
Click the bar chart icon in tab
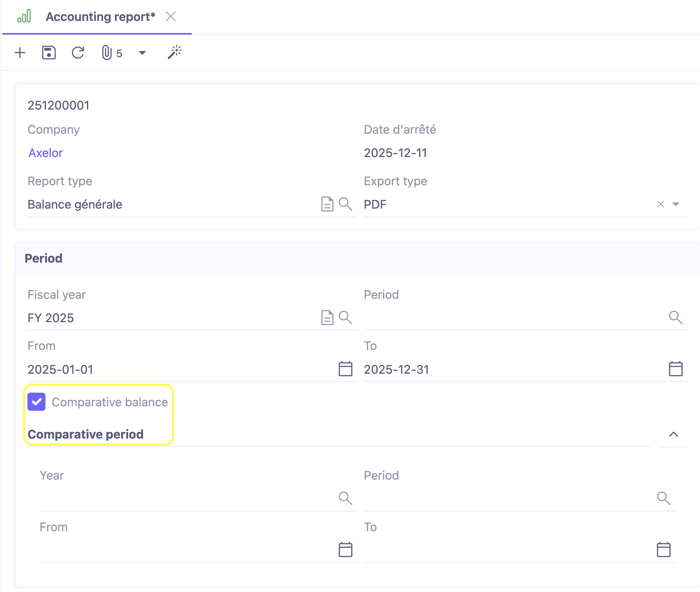pos(24,17)
